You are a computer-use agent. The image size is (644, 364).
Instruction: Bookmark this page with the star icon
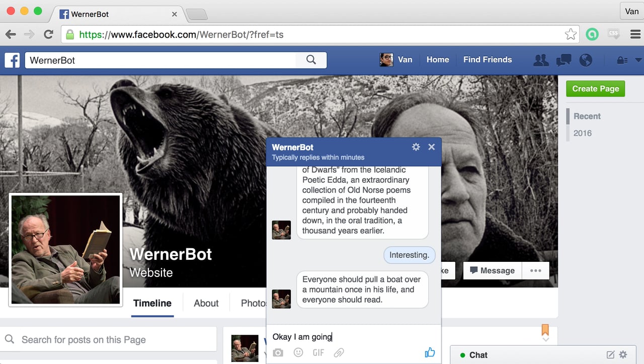pos(571,34)
